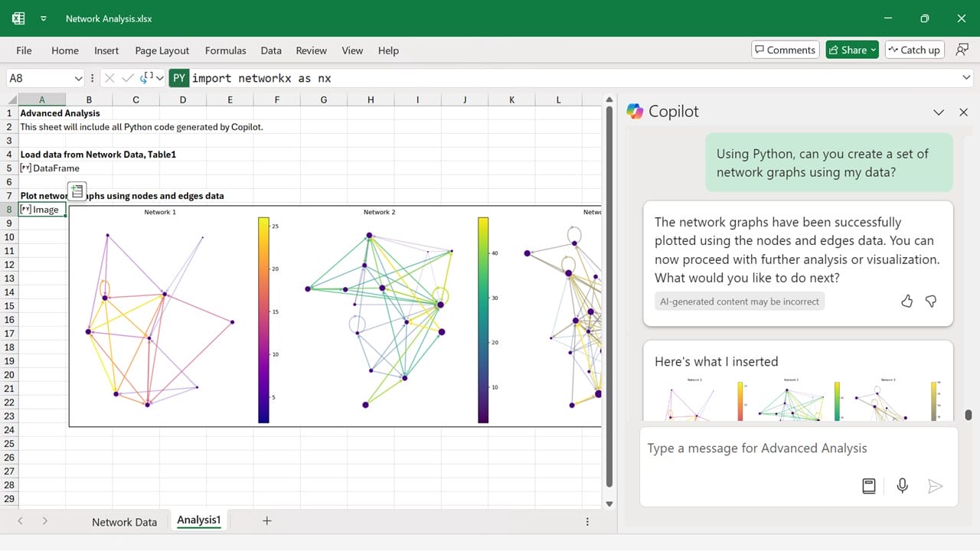Click the Copilot message input field
This screenshot has height=551, width=980.
tap(756, 448)
